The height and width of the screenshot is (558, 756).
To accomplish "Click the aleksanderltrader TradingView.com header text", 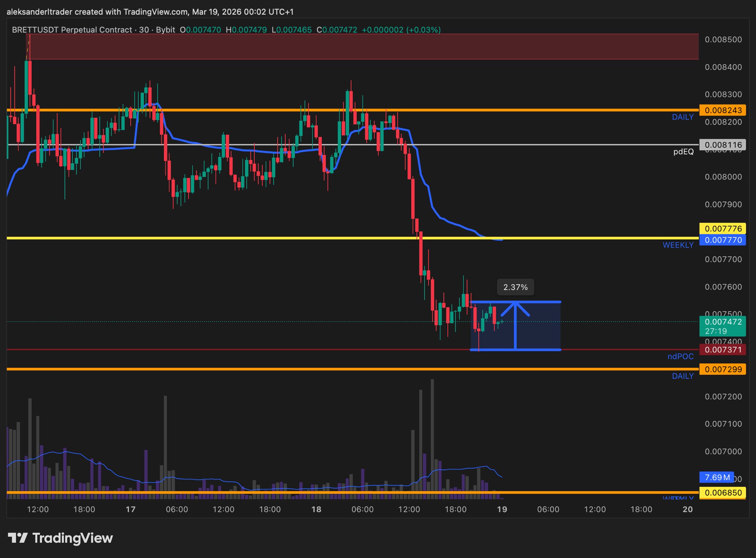I will (x=150, y=12).
